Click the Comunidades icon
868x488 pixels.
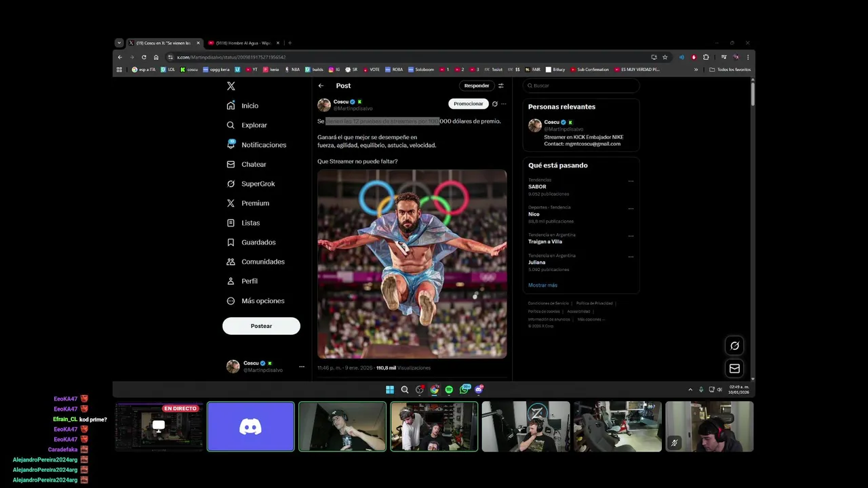click(x=231, y=262)
